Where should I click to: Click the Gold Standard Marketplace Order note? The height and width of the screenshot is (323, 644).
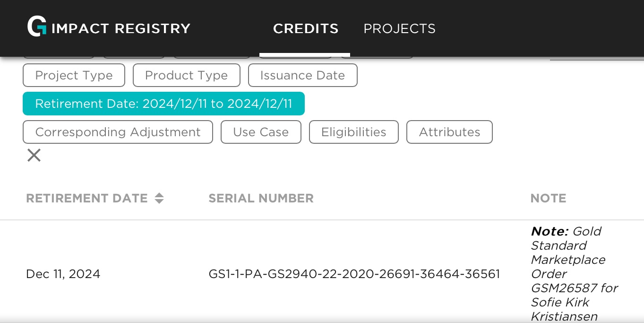(x=574, y=274)
